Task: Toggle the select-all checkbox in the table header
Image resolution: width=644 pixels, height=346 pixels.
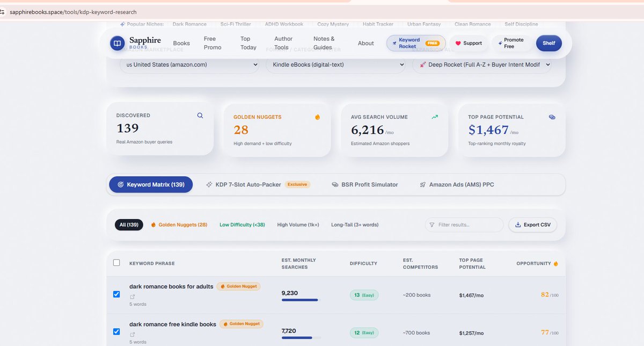Action: point(116,263)
